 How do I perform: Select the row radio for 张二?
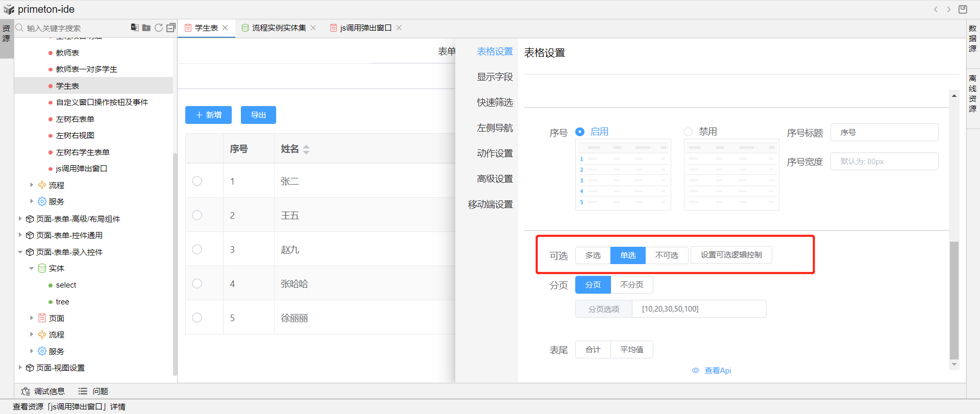coord(197,181)
